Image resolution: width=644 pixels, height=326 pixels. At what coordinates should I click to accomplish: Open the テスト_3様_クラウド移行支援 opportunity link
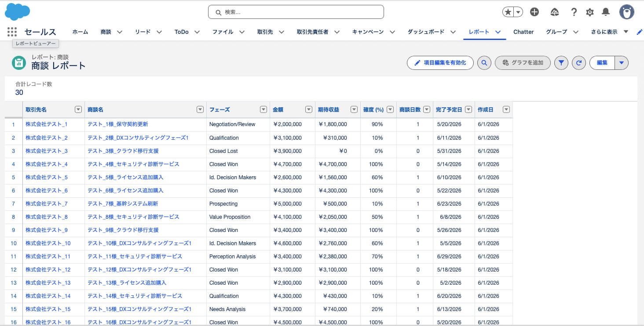tap(123, 151)
